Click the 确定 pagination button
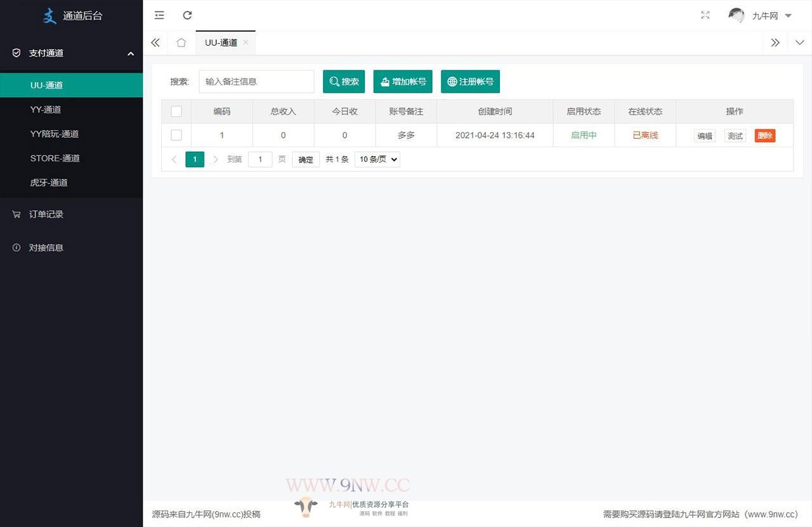The width and height of the screenshot is (812, 527). [306, 159]
